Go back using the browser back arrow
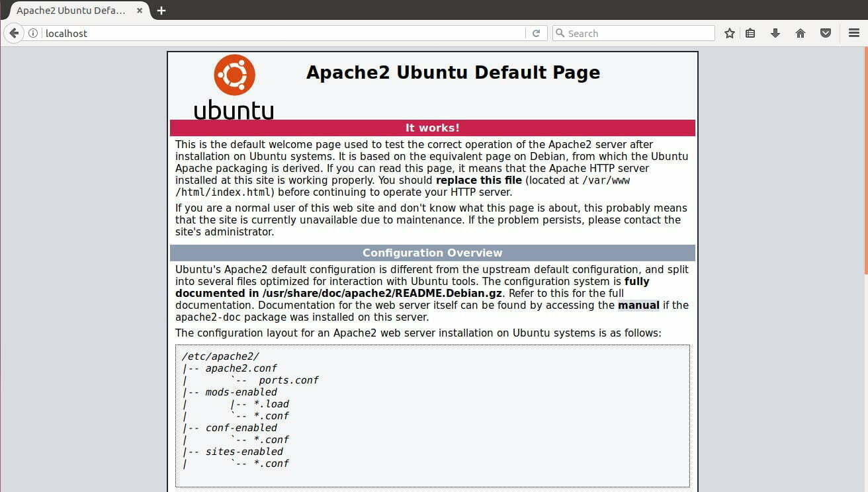The height and width of the screenshot is (492, 868). (13, 33)
